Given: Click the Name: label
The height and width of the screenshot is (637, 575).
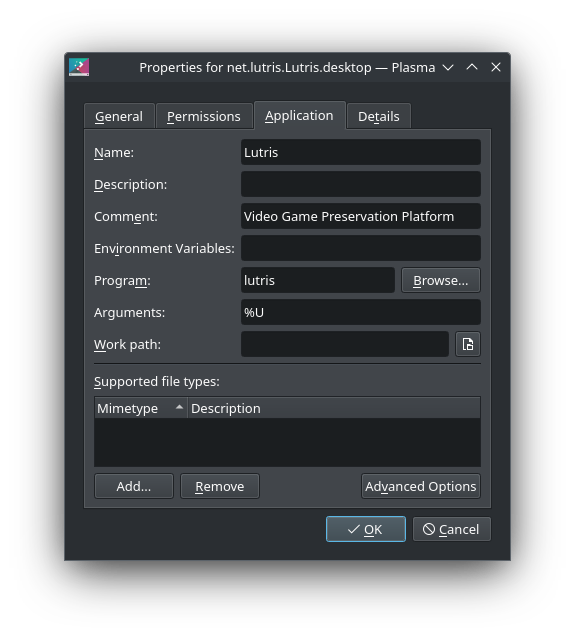Looking at the screenshot, I should point(114,153).
